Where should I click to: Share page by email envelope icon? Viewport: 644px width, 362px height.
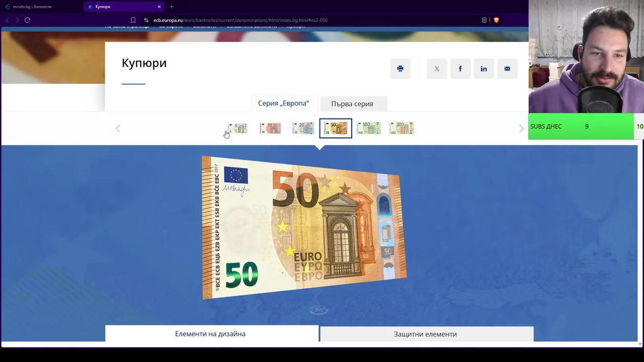507,69
